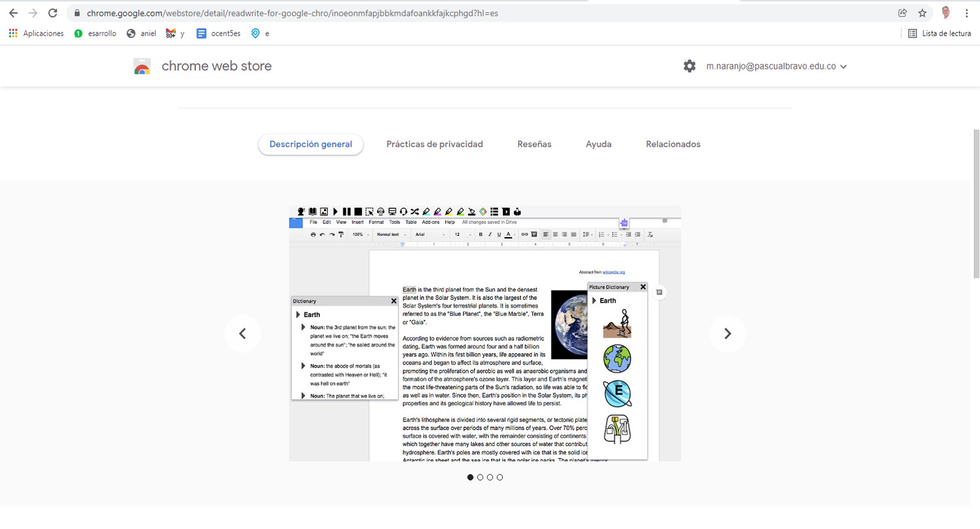This screenshot has width=980, height=529.
Task: Open the maps 'e' bookmark
Action: (260, 33)
